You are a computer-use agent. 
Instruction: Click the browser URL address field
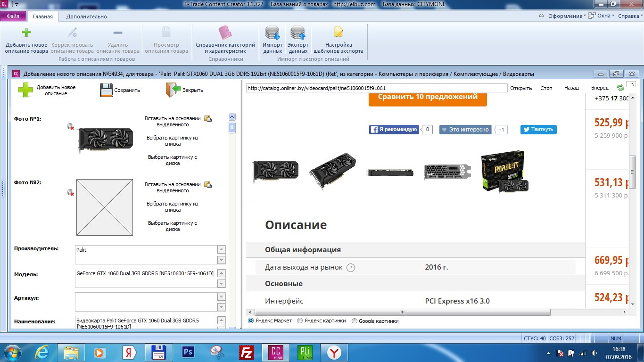click(x=376, y=88)
